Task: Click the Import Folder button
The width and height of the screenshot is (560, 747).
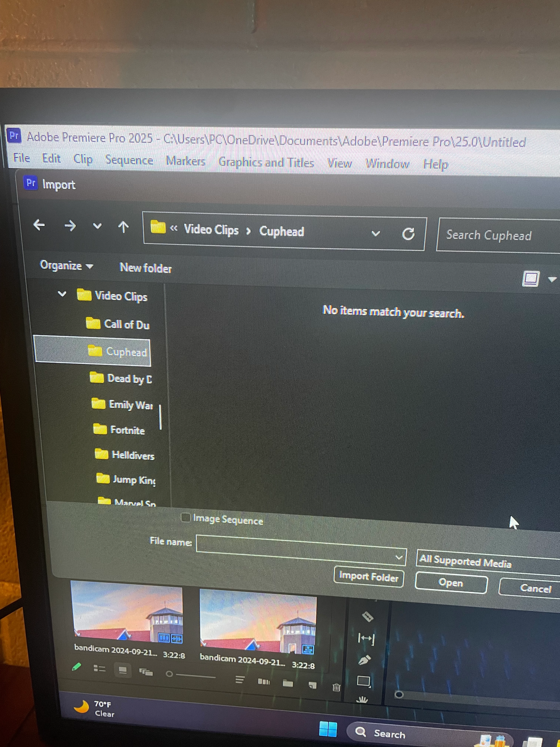Action: pos(368,576)
